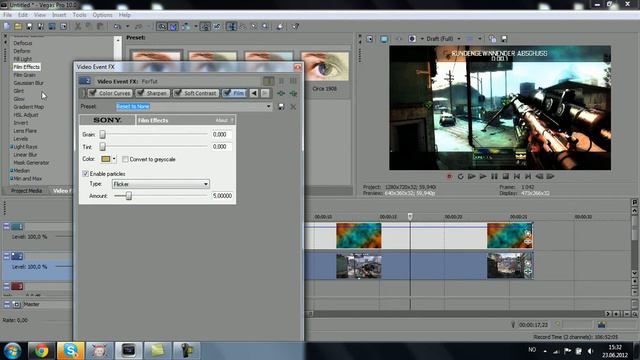Click the Grain slider handle
This screenshot has height=360, width=640.
pos(102,134)
